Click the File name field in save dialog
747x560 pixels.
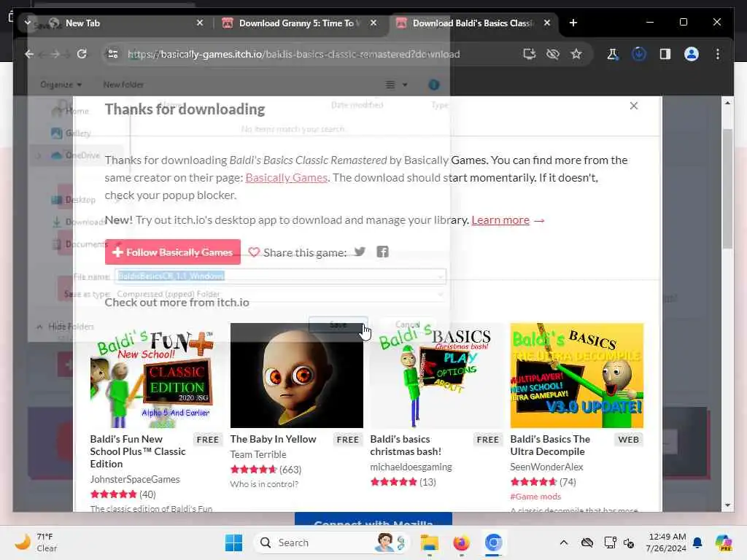coord(280,276)
